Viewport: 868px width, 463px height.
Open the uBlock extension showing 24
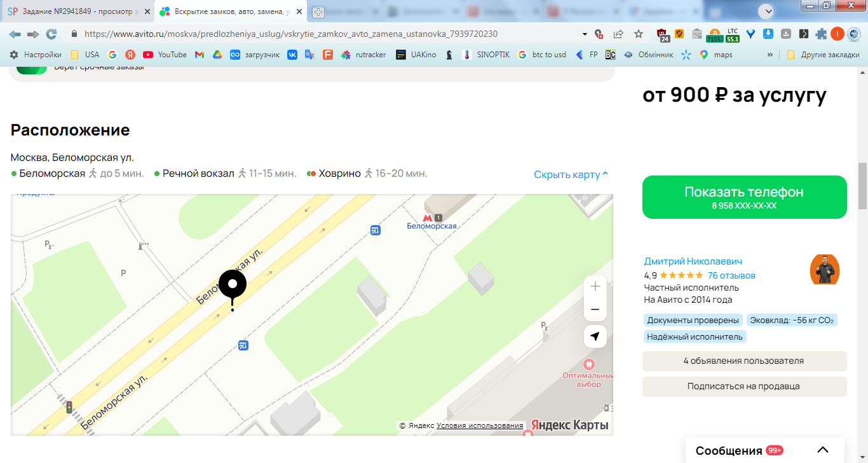tap(663, 35)
